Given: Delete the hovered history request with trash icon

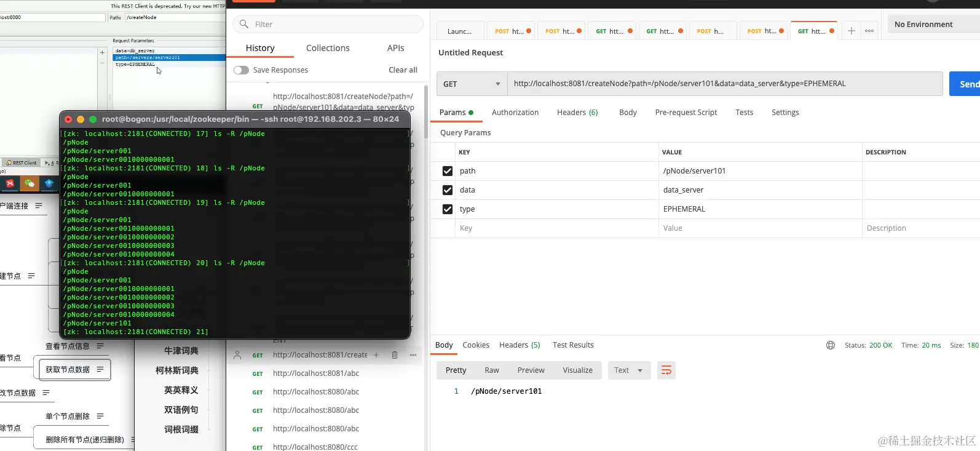Looking at the screenshot, I should (395, 355).
